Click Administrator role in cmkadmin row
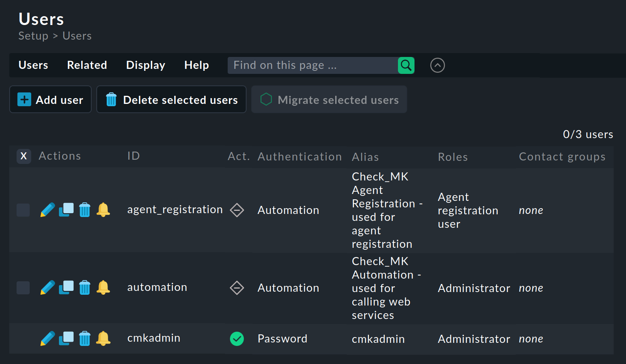 point(474,339)
